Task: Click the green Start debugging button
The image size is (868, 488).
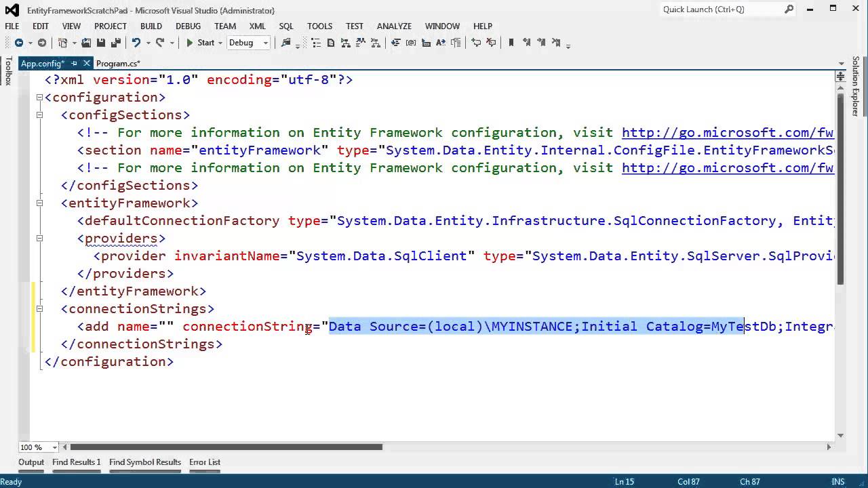Action: 200,43
